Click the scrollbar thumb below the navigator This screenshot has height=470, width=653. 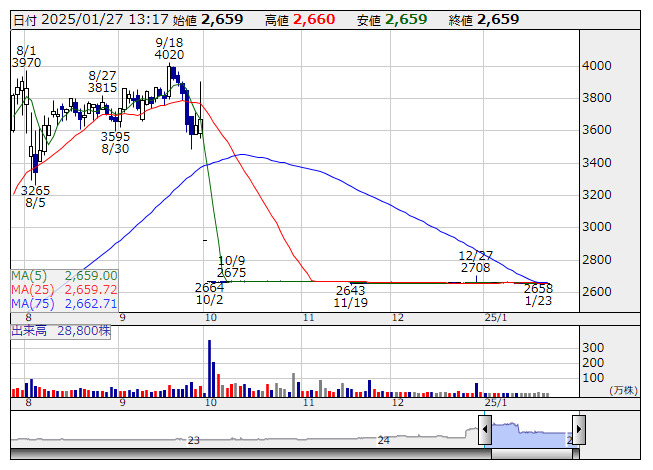click(x=535, y=454)
